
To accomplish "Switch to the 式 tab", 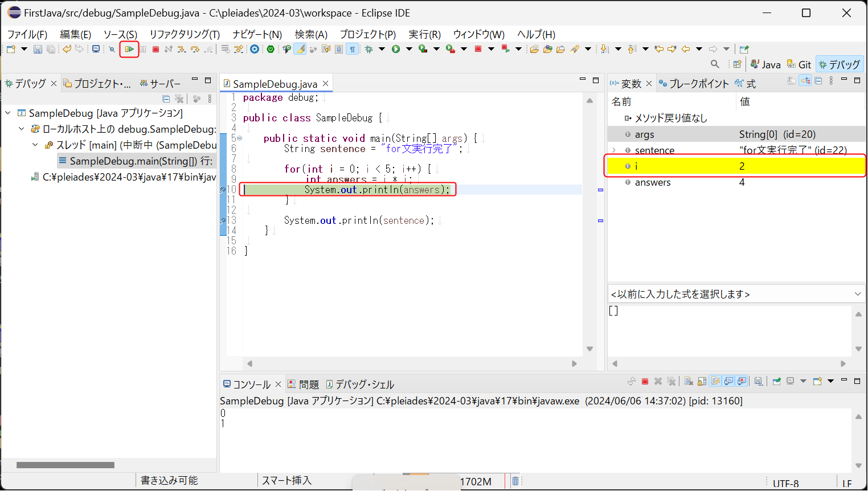I will click(x=746, y=84).
